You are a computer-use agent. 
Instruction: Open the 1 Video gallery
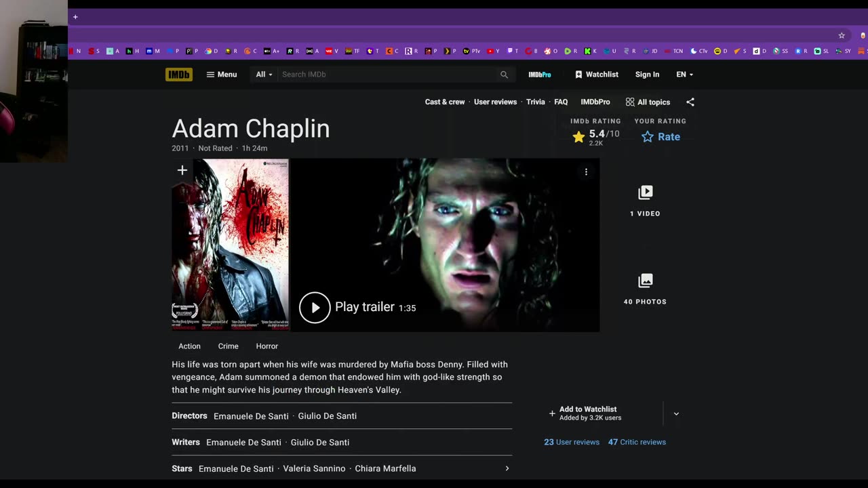[645, 201]
